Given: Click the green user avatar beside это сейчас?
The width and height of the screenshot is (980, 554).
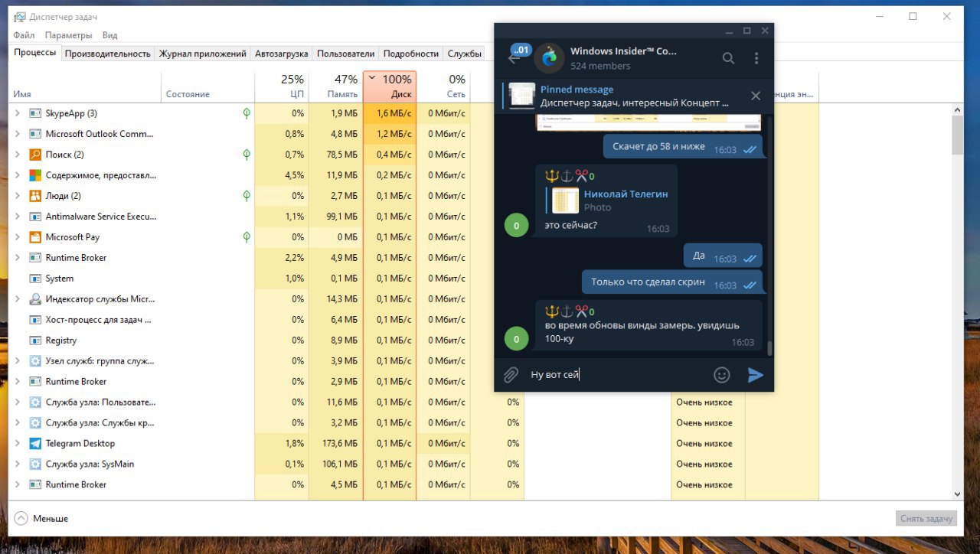Looking at the screenshot, I should coord(517,226).
